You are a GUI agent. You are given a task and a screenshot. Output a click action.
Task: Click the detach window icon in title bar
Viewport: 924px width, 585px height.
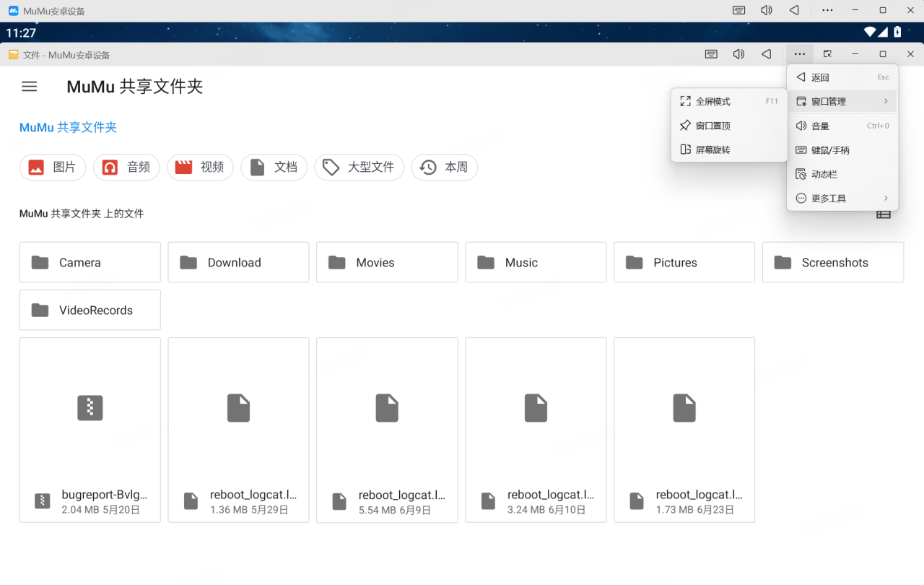click(827, 54)
